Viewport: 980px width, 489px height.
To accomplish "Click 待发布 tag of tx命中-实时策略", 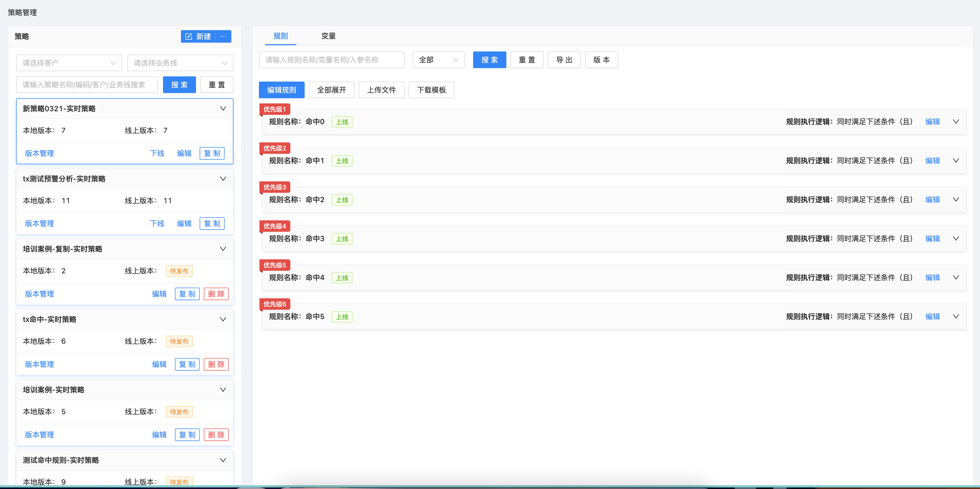I will [x=179, y=341].
